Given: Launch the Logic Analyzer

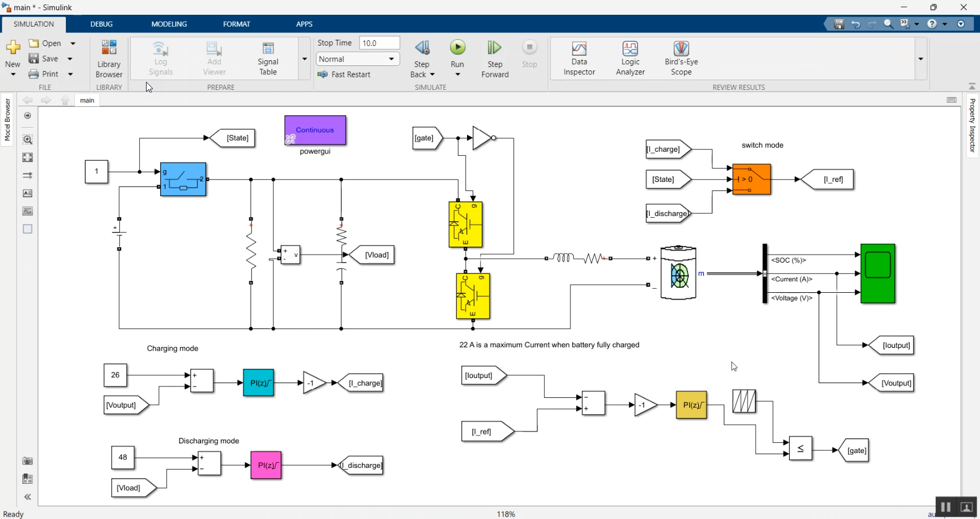Looking at the screenshot, I should (x=630, y=59).
